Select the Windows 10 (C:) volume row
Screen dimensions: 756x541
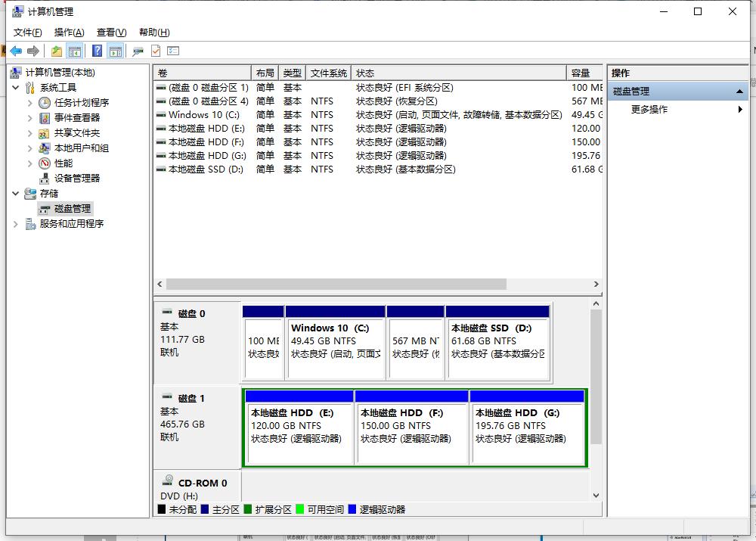click(x=200, y=114)
